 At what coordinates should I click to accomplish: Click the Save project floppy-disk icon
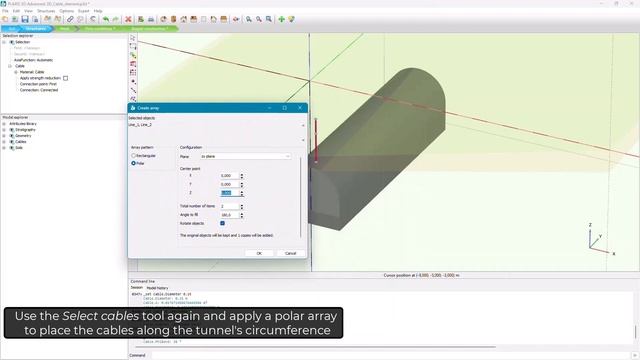pos(25,19)
